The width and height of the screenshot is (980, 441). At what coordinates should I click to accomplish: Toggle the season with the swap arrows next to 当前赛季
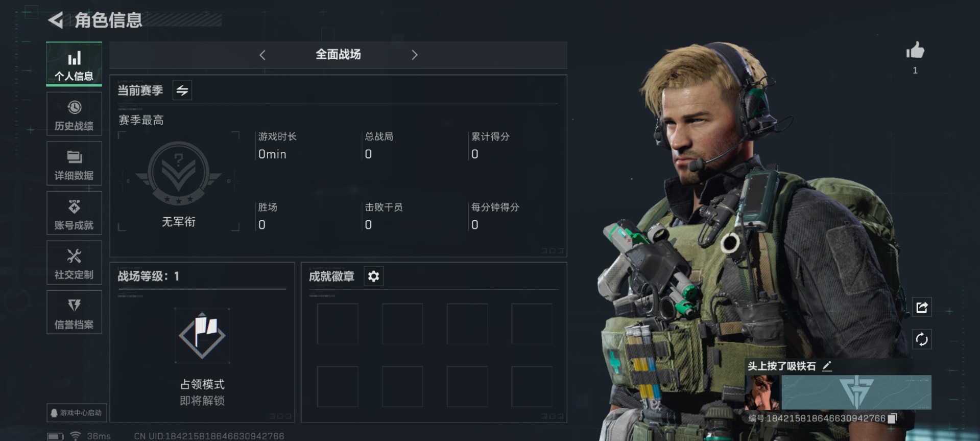pos(182,90)
